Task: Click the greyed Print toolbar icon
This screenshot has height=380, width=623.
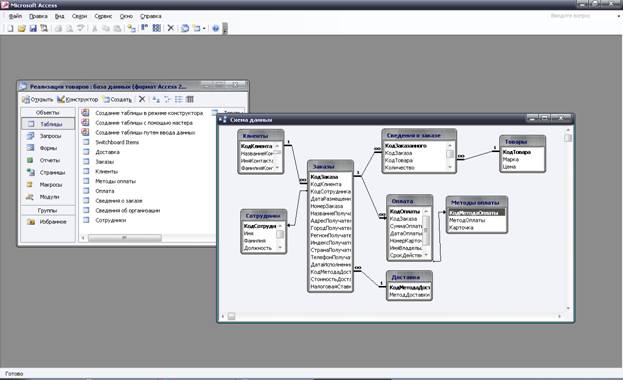Action: click(58, 28)
